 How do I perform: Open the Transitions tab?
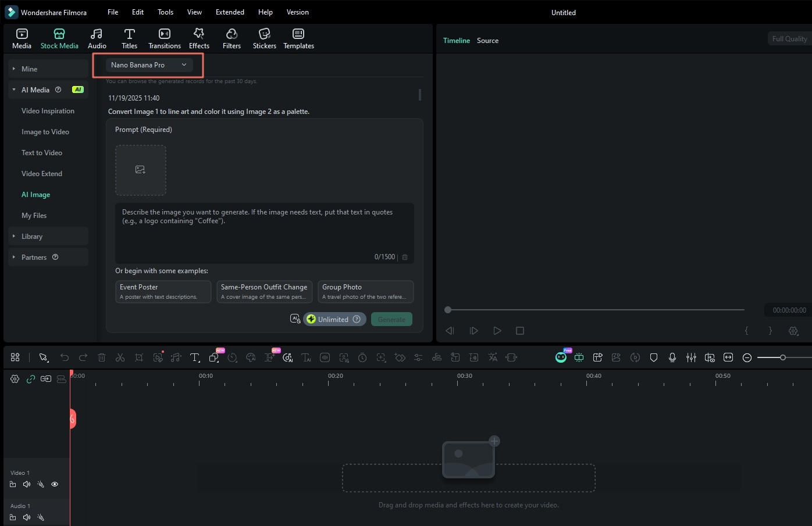tap(165, 38)
